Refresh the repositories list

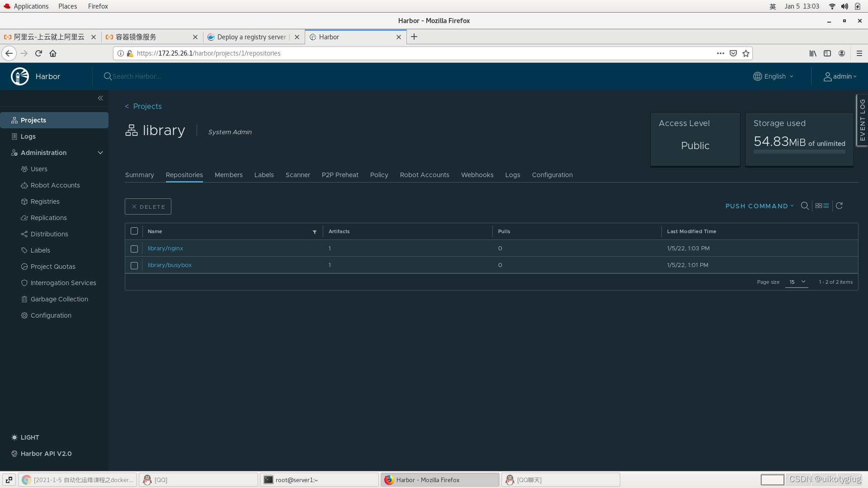[x=839, y=206]
